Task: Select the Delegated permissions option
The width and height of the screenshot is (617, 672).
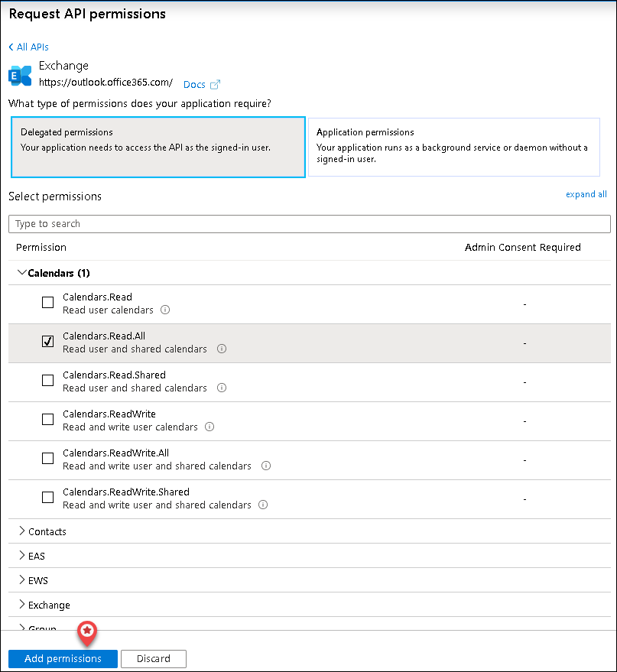Action: coord(157,147)
